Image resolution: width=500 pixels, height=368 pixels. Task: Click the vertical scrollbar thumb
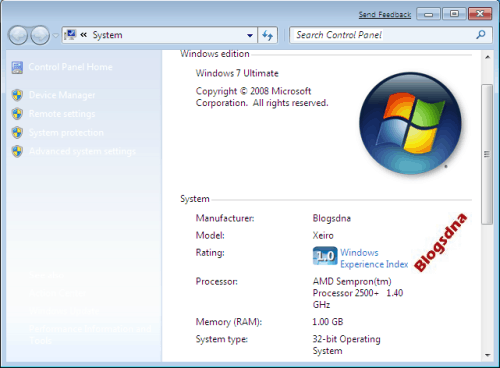(487, 154)
